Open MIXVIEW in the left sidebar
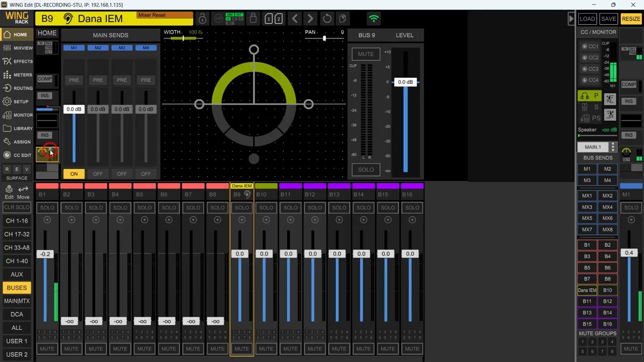Viewport: 644px width, 362px height. click(x=17, y=48)
